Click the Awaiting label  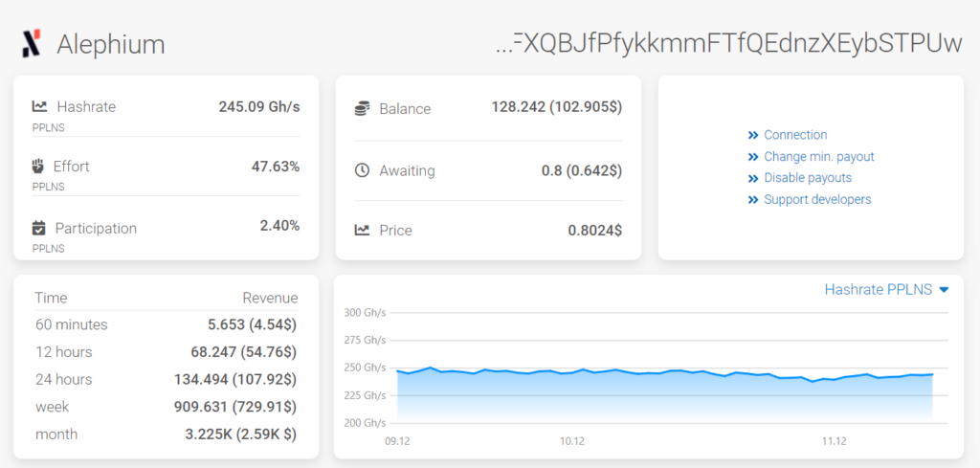[x=407, y=171]
